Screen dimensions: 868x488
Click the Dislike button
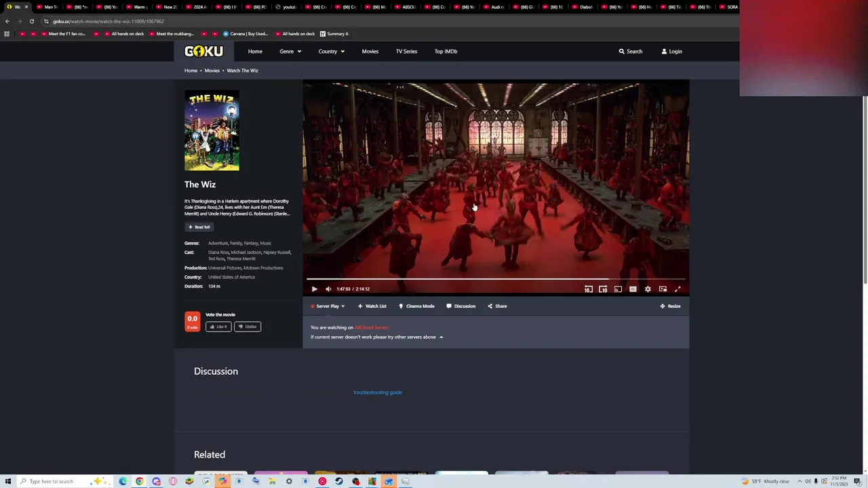coord(248,327)
